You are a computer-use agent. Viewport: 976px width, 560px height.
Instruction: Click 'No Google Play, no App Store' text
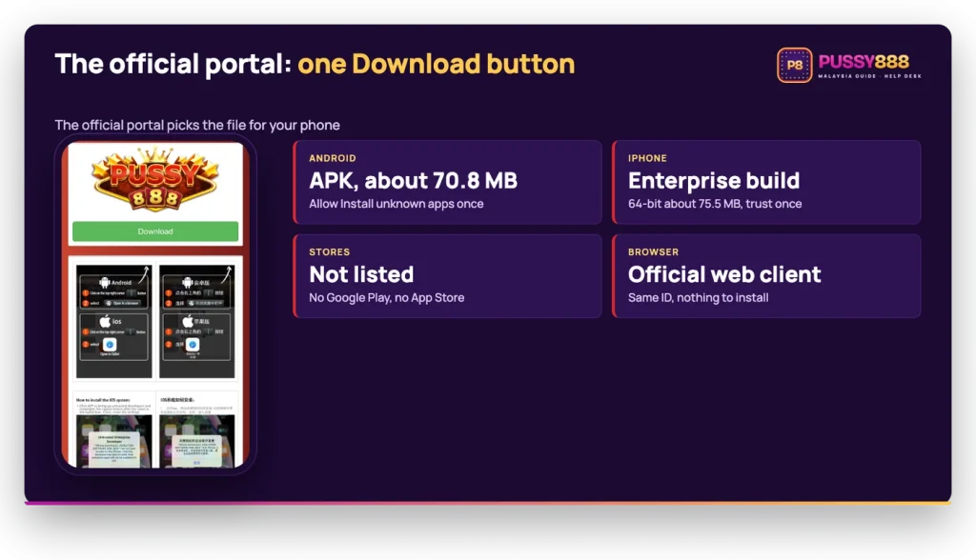pyautogui.click(x=387, y=297)
